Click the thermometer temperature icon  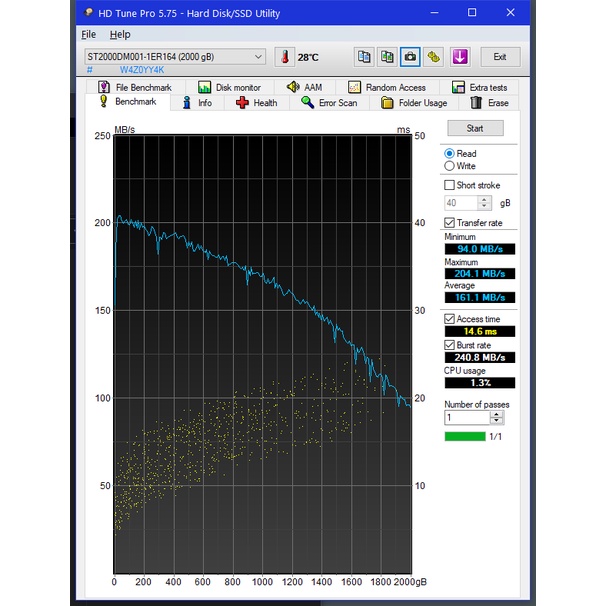coord(284,57)
